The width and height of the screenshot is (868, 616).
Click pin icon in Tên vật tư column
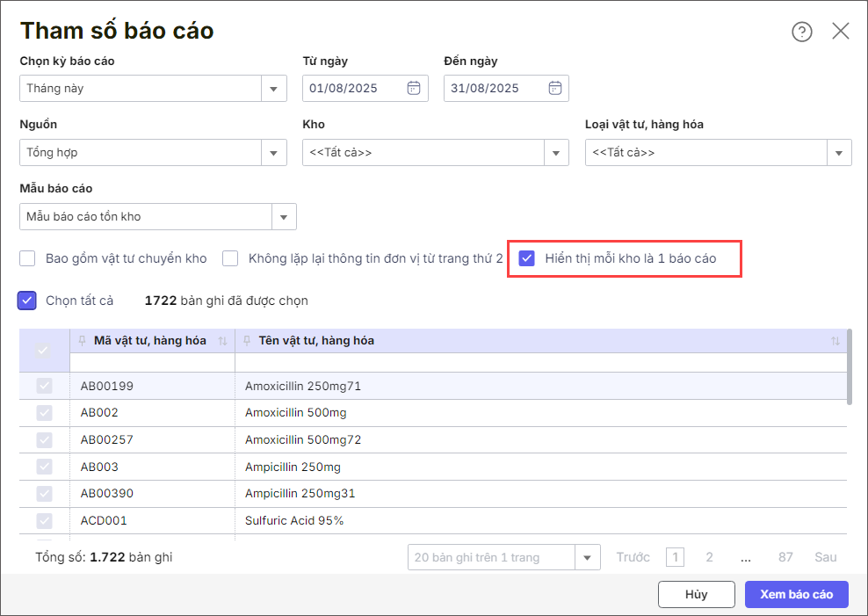coord(248,341)
